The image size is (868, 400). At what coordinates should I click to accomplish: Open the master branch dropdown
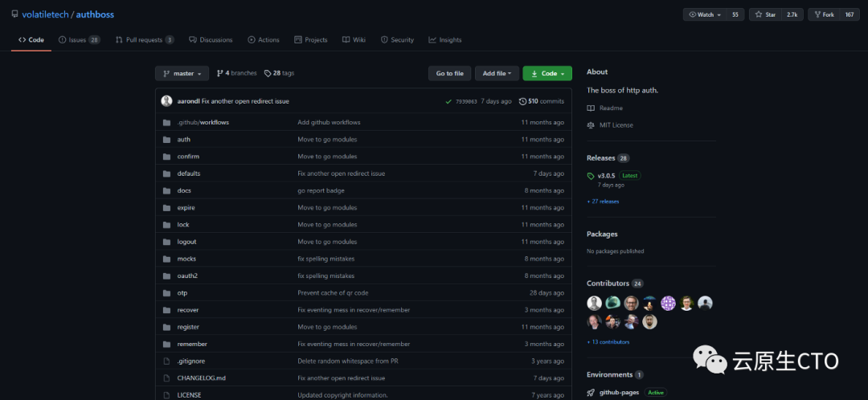click(182, 74)
